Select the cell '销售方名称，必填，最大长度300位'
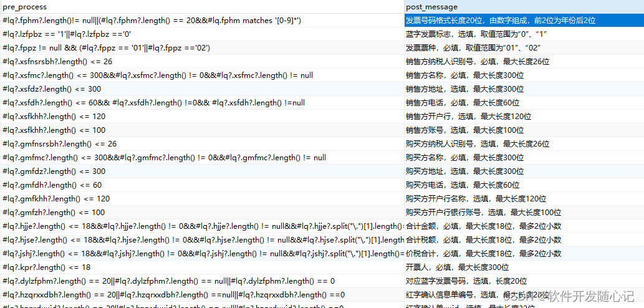The width and height of the screenshot is (644, 308). click(x=524, y=75)
